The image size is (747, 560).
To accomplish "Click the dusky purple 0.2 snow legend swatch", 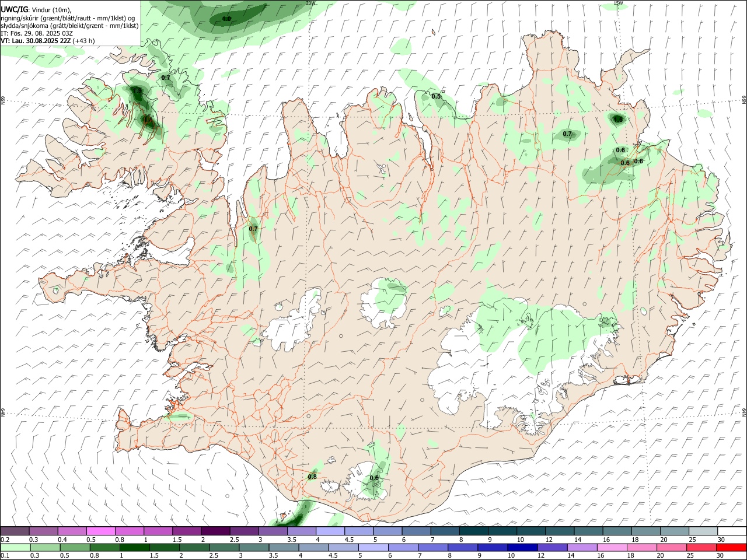I will coord(15,531).
